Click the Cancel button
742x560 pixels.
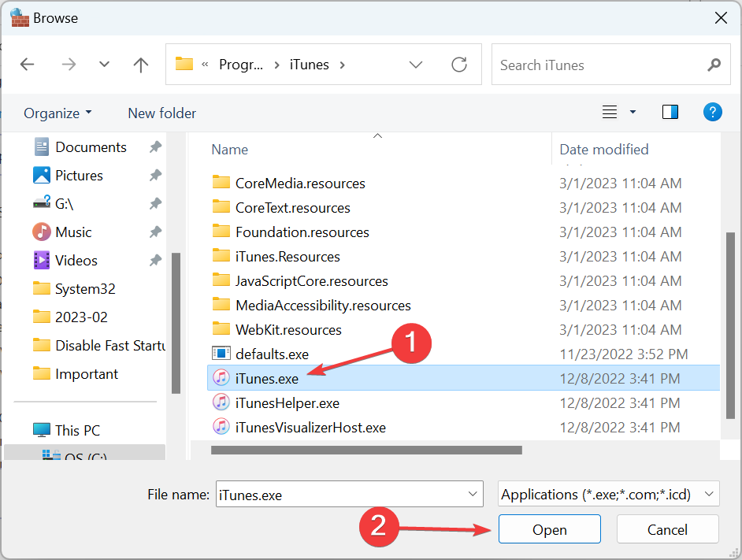click(667, 529)
